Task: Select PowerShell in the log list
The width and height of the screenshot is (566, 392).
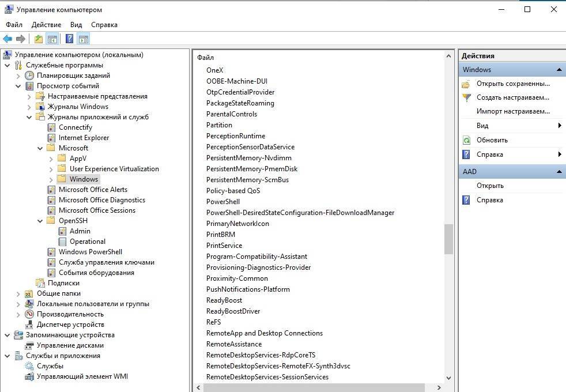Action: coord(223,202)
